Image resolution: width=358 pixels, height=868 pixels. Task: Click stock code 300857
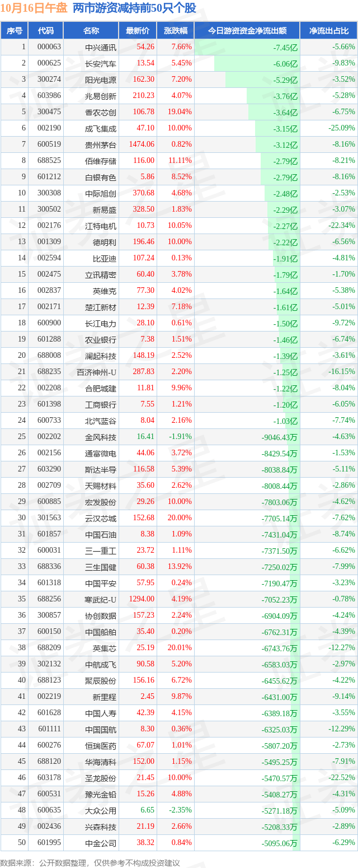pos(49,615)
